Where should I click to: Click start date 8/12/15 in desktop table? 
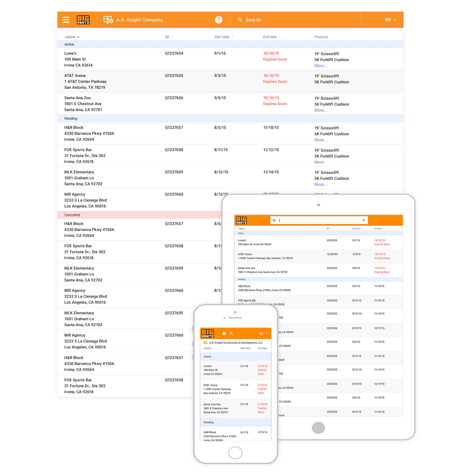pos(221,172)
